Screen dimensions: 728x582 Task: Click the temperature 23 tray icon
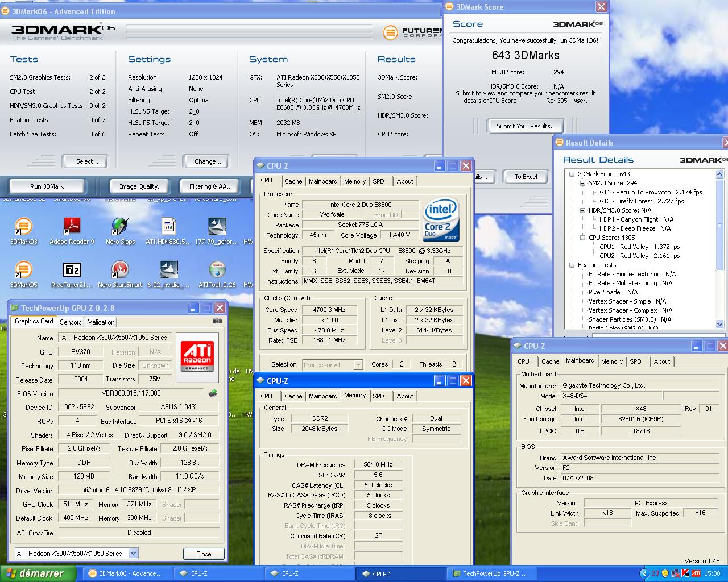655,573
